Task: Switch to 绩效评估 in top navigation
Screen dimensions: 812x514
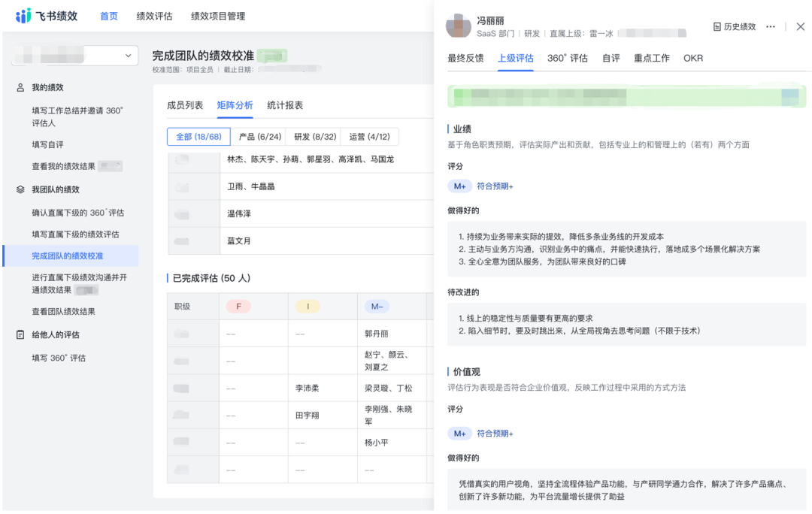Action: (x=154, y=15)
